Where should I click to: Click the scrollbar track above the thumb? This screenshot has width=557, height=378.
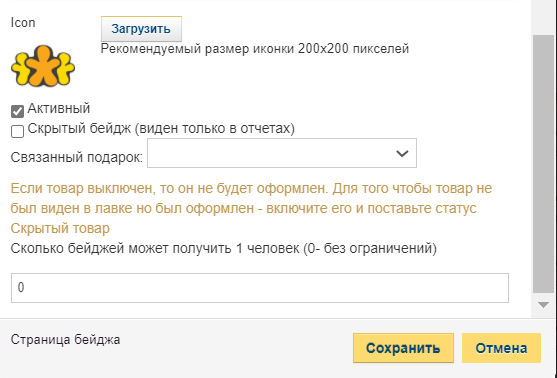(544, 17)
